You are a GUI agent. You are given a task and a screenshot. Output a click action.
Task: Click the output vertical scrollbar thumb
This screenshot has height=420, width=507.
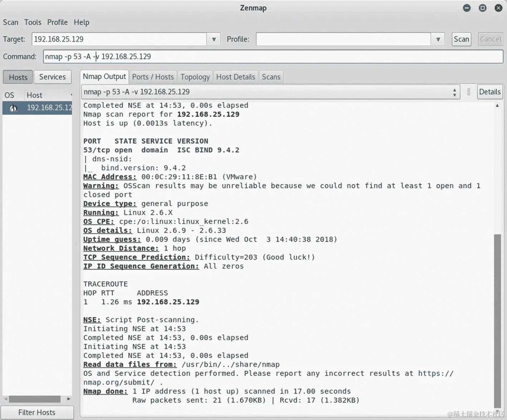point(497,320)
